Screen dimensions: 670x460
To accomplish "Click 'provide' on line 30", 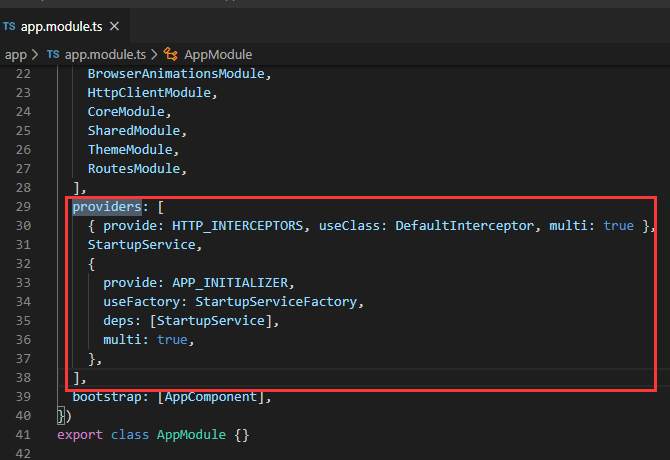I will pos(130,226).
